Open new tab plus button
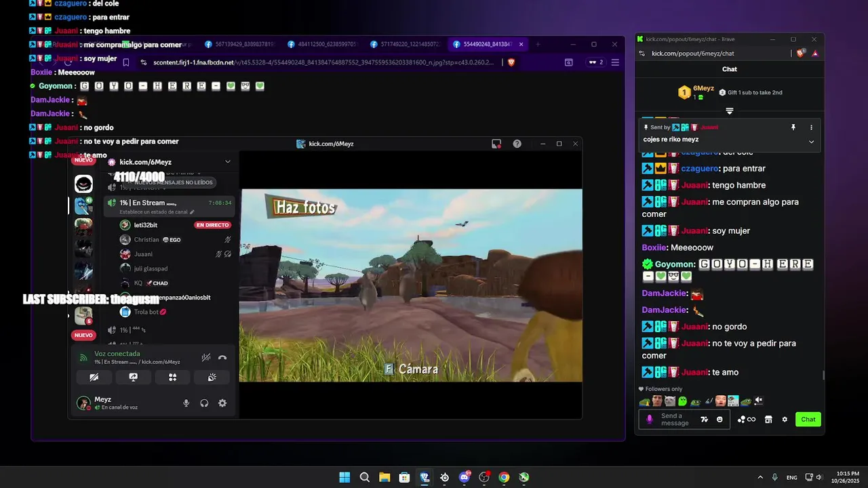This screenshot has width=868, height=488. click(538, 44)
